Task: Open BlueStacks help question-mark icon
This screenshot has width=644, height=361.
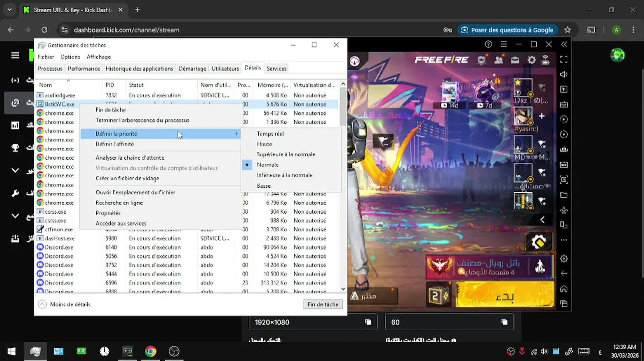Action: [x=488, y=44]
